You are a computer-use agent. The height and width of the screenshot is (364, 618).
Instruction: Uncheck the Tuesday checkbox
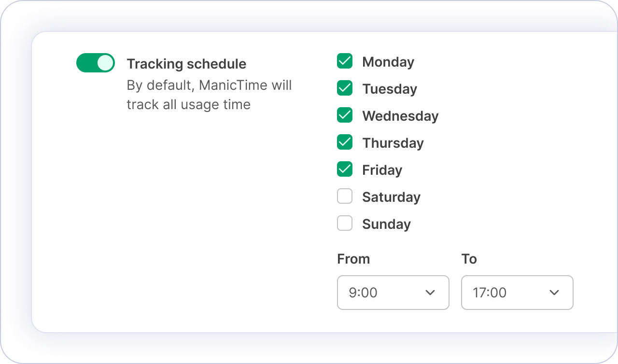coord(345,88)
